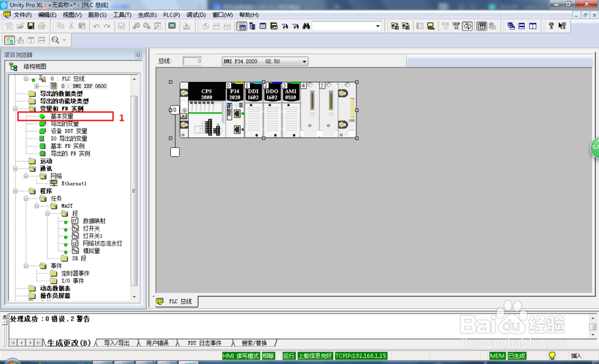Click the Tile horizontally icon
The image size is (599, 364).
point(522,26)
